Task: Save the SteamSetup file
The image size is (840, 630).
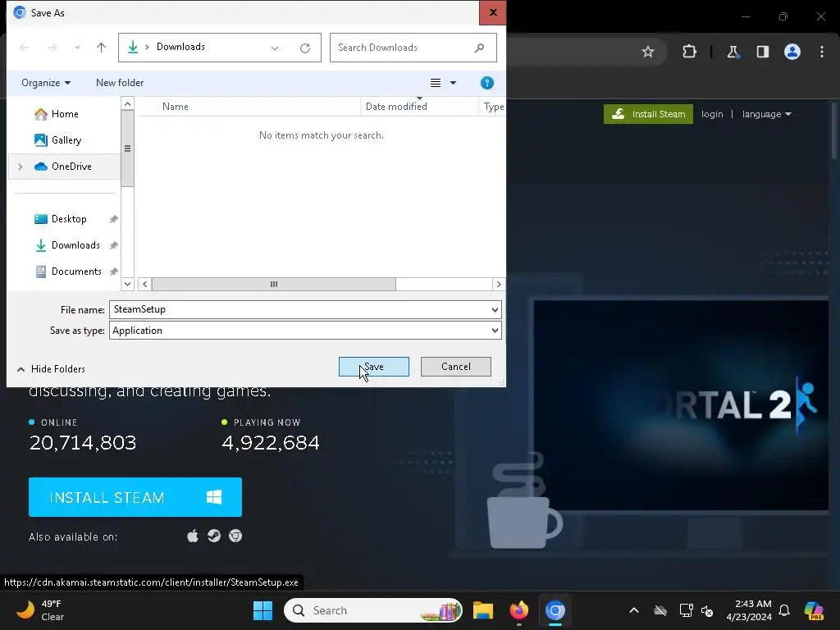Action: (374, 367)
